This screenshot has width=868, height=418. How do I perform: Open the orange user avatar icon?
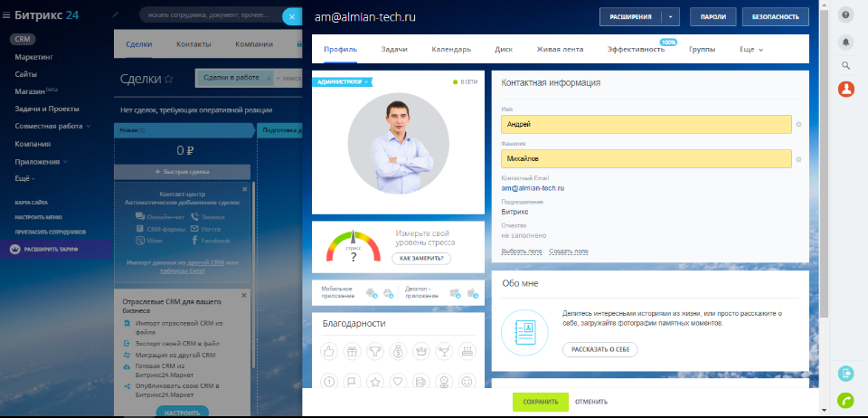846,89
